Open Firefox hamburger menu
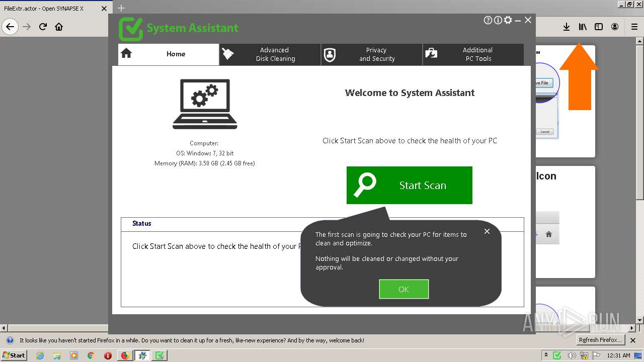 [634, 27]
